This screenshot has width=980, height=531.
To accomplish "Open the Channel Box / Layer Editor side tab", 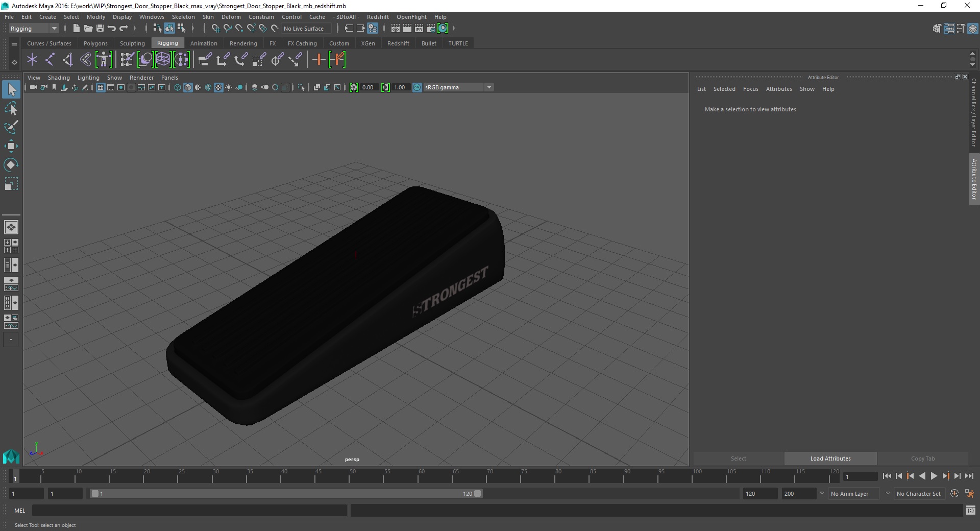I will [974, 112].
